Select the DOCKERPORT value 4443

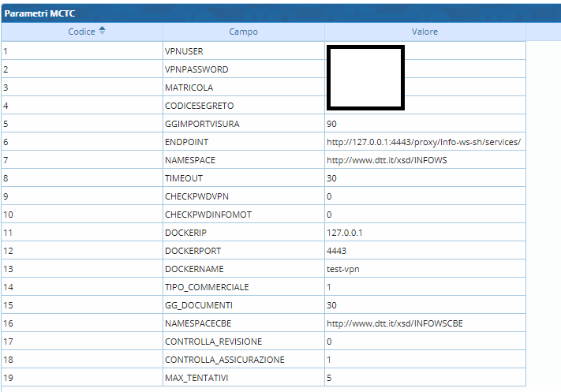click(x=336, y=251)
